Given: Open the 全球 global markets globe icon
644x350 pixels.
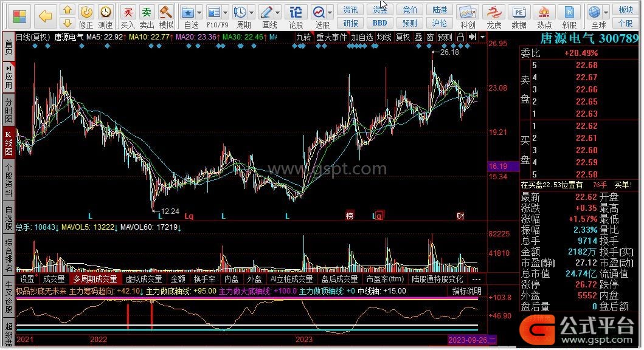Looking at the screenshot, I should 594,12.
